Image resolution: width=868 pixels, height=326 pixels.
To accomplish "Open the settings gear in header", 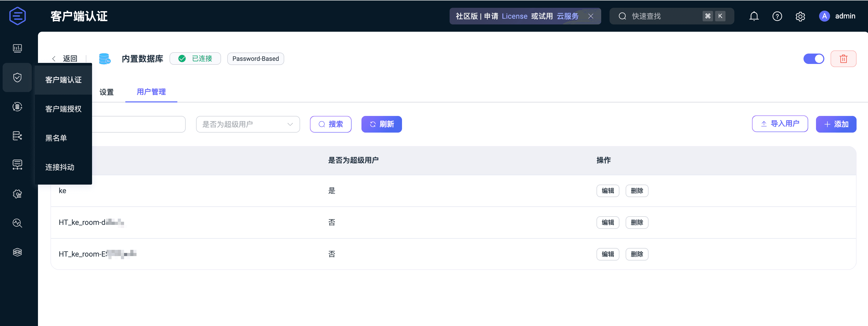I will pos(800,16).
